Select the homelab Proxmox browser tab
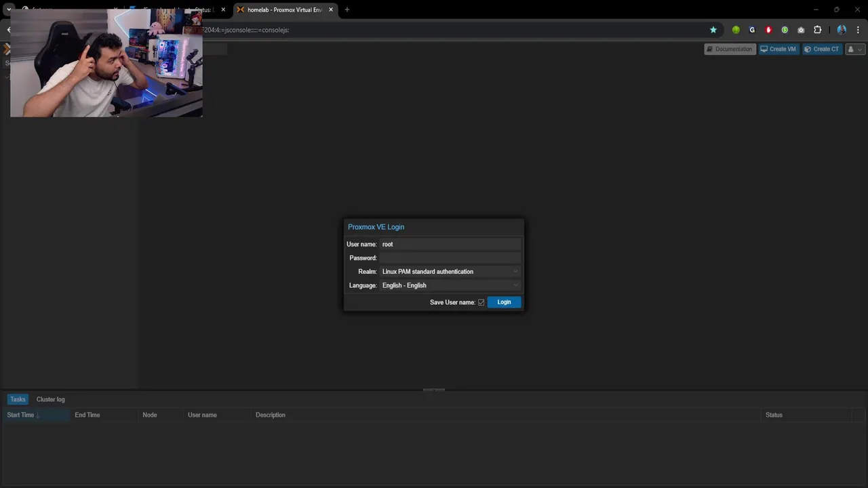Image resolution: width=868 pixels, height=488 pixels. (x=285, y=9)
